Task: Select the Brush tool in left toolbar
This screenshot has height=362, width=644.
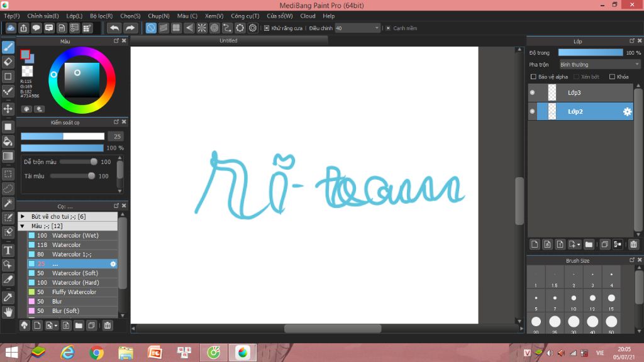Action: pyautogui.click(x=8, y=47)
